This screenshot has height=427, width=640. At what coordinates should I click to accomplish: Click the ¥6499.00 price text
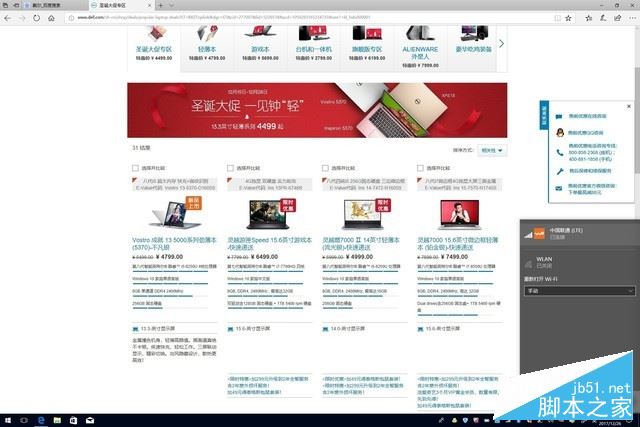pyautogui.click(x=264, y=257)
